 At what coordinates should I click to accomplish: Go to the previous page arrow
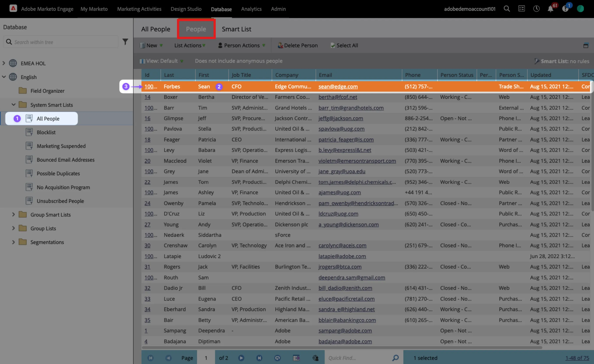168,358
